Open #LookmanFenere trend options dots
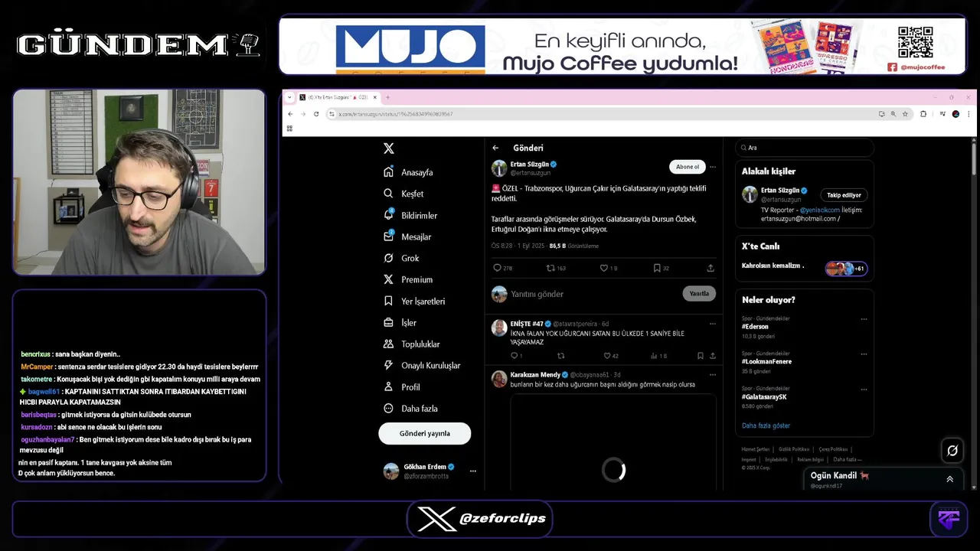 tap(864, 354)
